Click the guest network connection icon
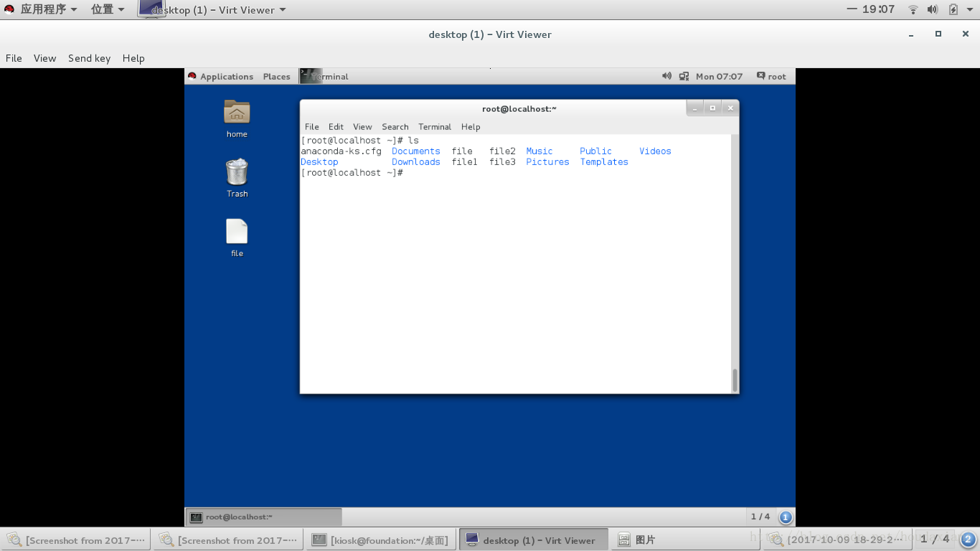 (x=683, y=76)
